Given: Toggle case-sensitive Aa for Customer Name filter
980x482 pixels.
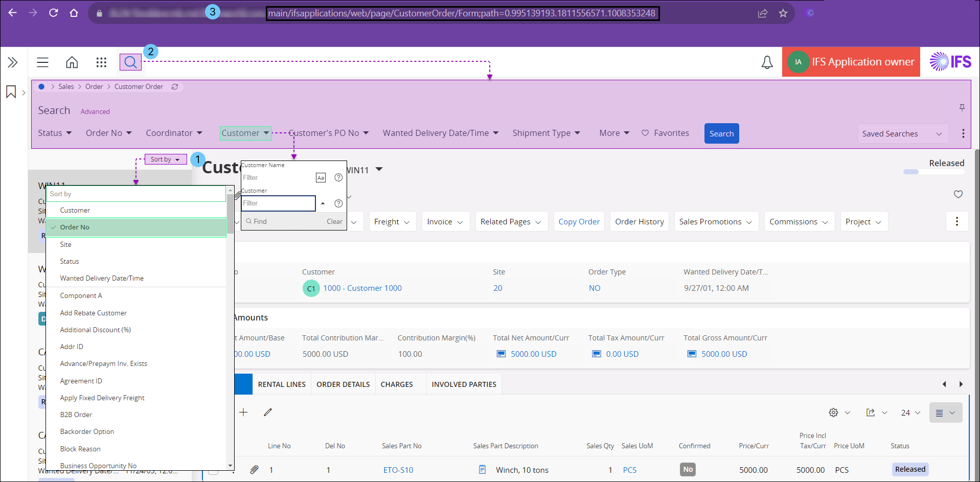Looking at the screenshot, I should [x=321, y=178].
